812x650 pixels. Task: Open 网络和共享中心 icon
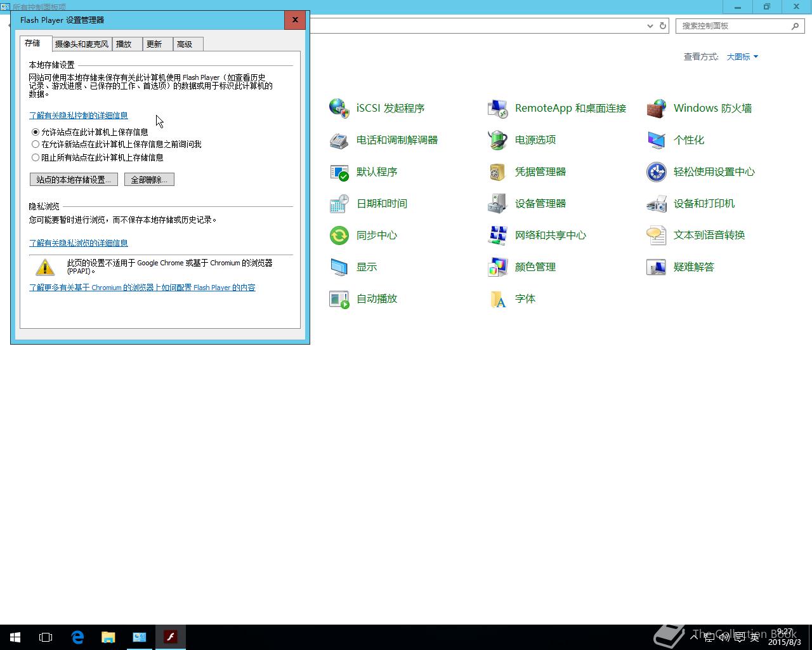click(x=498, y=235)
